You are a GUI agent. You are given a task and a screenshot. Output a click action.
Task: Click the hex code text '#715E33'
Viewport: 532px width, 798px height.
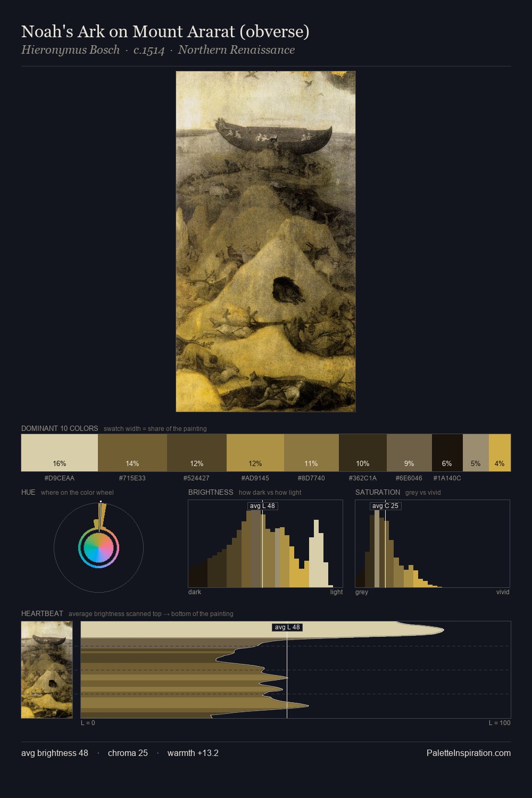coord(132,478)
